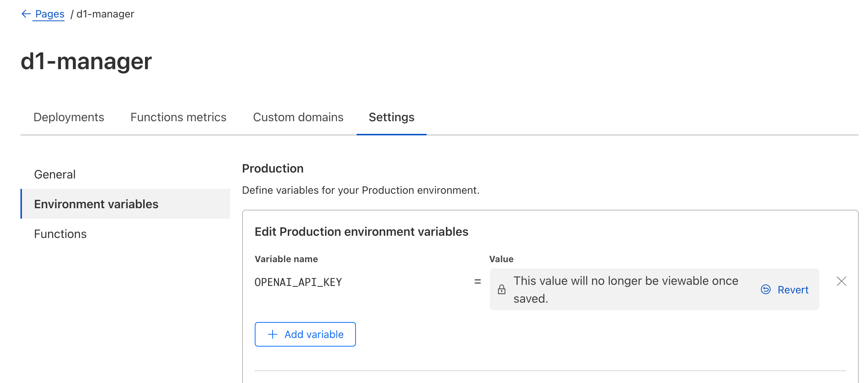Viewport: 868px width, 383px height.
Task: Select Environment variables in the sidebar
Action: pos(96,204)
